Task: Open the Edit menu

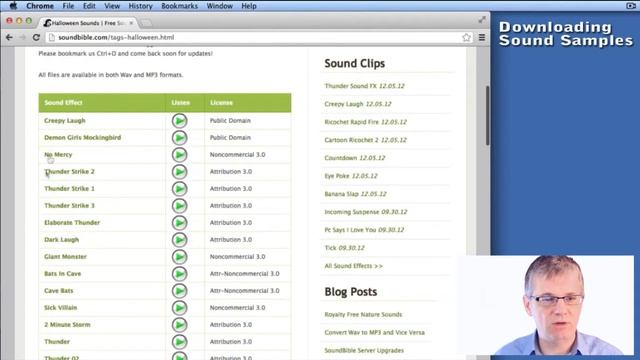Action: pos(89,6)
